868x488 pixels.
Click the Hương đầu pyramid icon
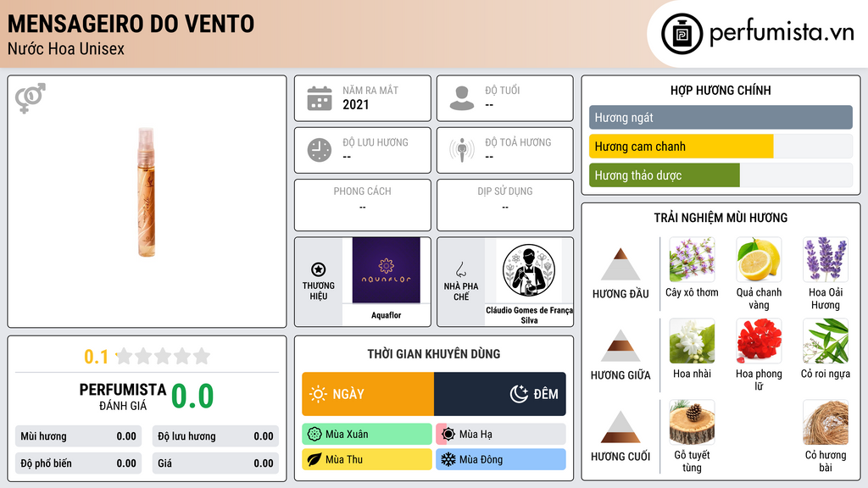(x=620, y=264)
